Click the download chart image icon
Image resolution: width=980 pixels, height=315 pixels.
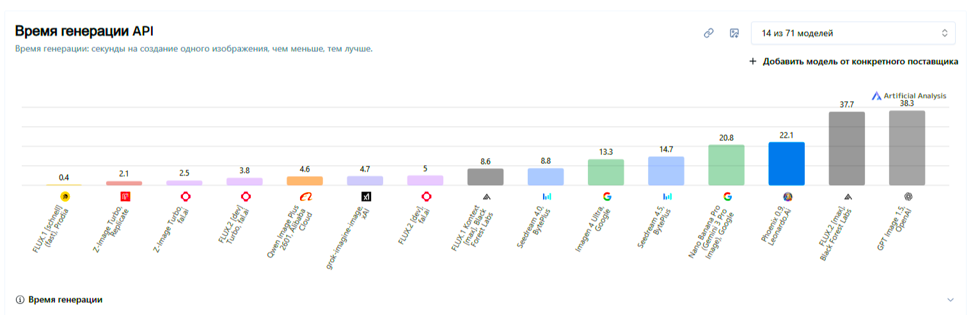(734, 33)
